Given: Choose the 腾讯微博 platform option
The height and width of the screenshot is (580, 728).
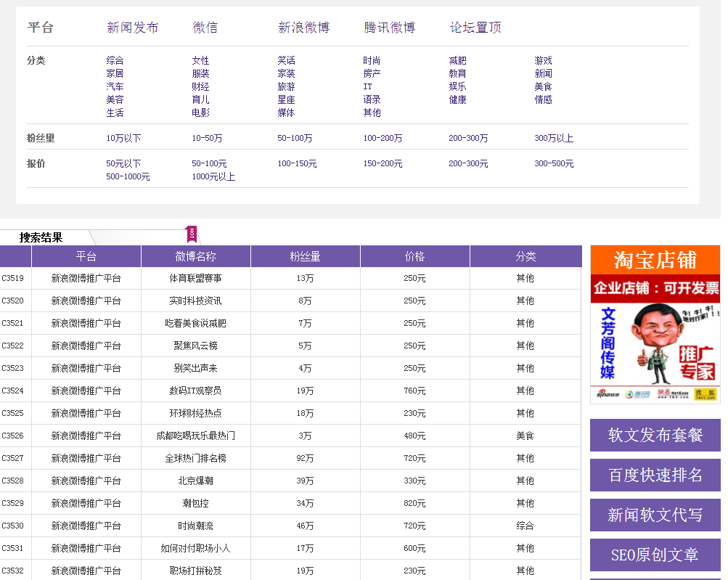Looking at the screenshot, I should [x=389, y=28].
